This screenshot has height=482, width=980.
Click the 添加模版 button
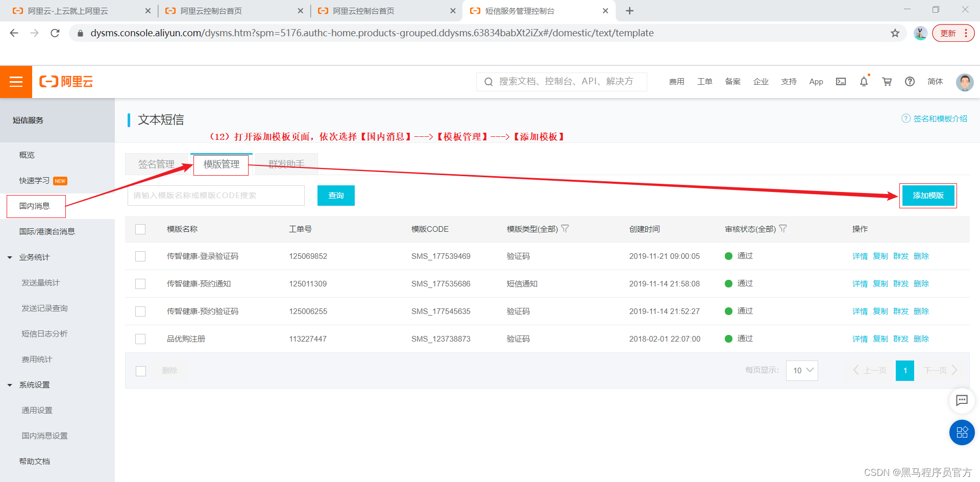pos(928,196)
